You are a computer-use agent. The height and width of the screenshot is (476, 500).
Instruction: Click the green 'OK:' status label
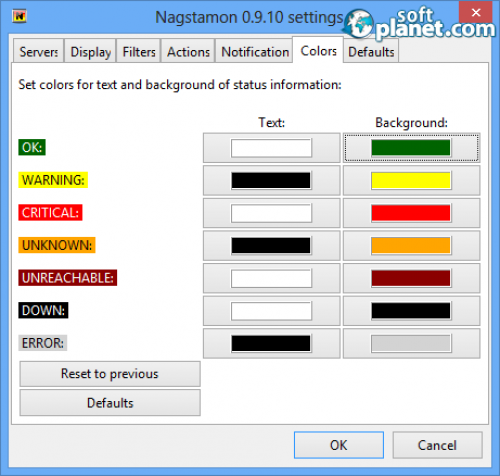[32, 147]
